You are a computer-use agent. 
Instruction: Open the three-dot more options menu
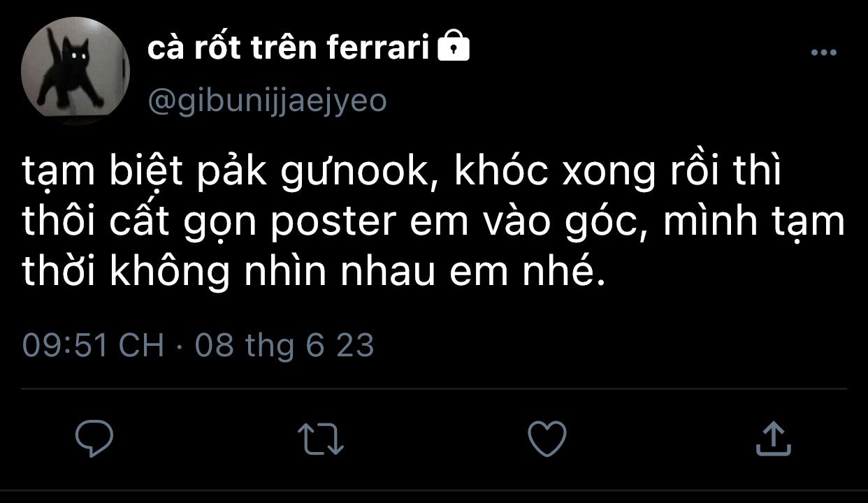pyautogui.click(x=823, y=53)
